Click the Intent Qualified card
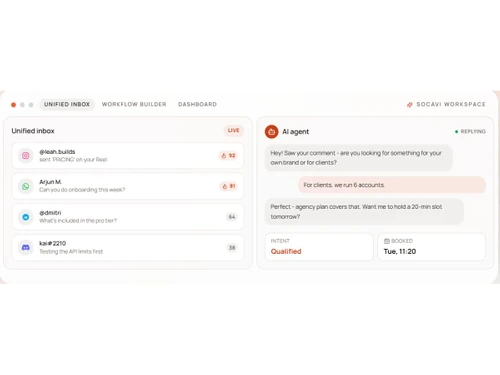The image size is (500, 375). (319, 247)
